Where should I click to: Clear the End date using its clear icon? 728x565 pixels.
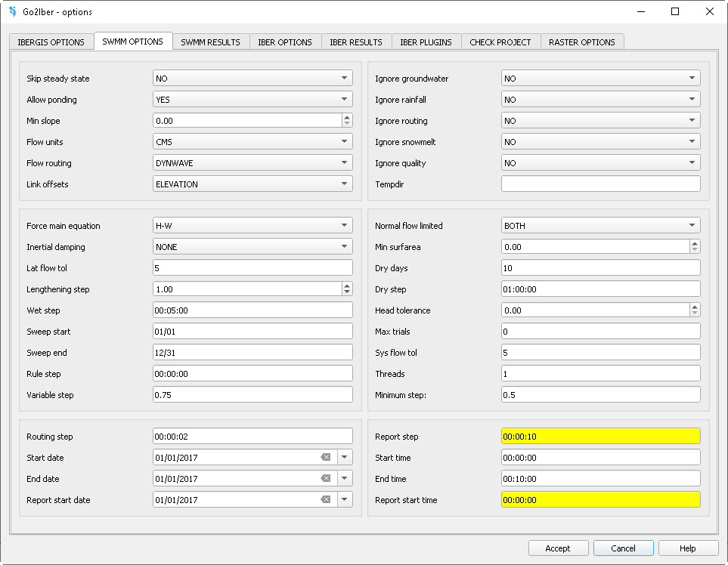pos(326,478)
